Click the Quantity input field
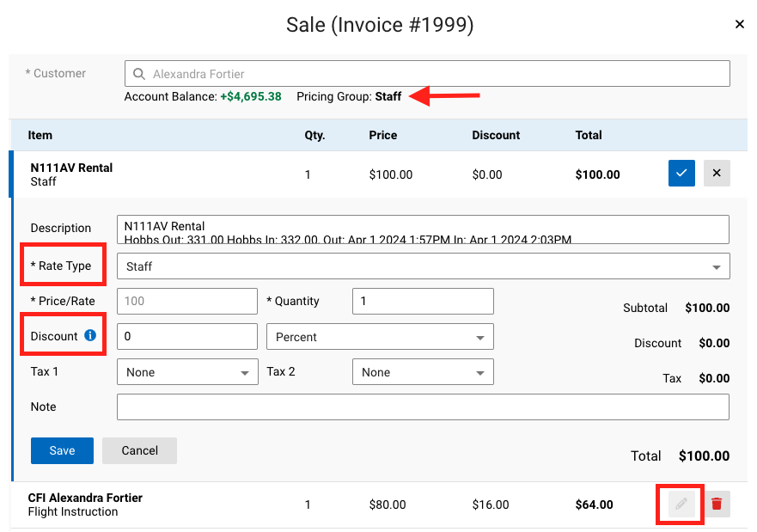This screenshot has width=757, height=532. tap(423, 302)
